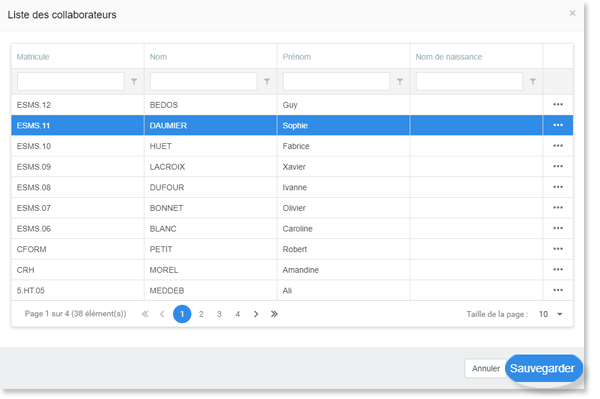600x399 pixels.
Task: Click the MEDDEB name cell
Action: (210, 291)
